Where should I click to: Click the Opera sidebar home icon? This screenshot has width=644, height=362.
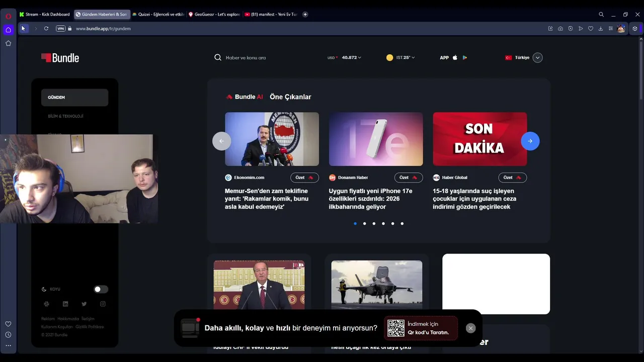[8, 30]
